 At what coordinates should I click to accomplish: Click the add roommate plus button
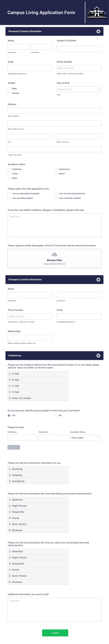14,447
